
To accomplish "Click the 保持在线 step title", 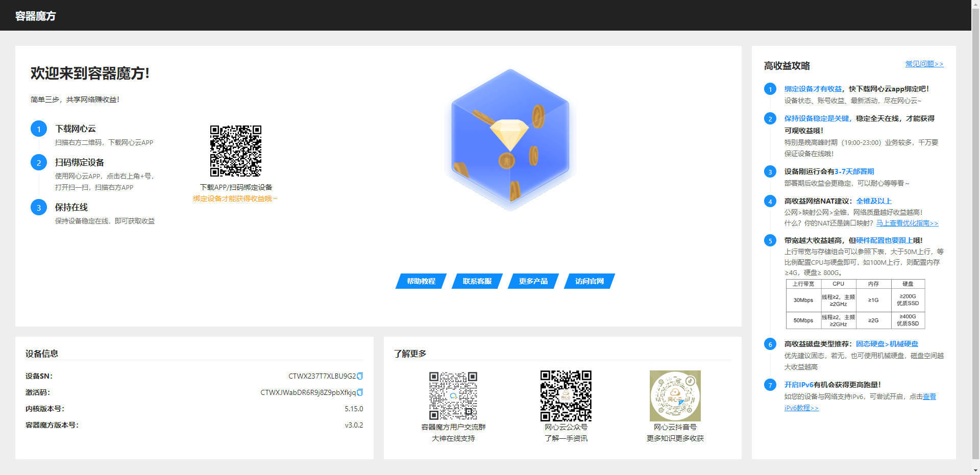I will click(71, 207).
